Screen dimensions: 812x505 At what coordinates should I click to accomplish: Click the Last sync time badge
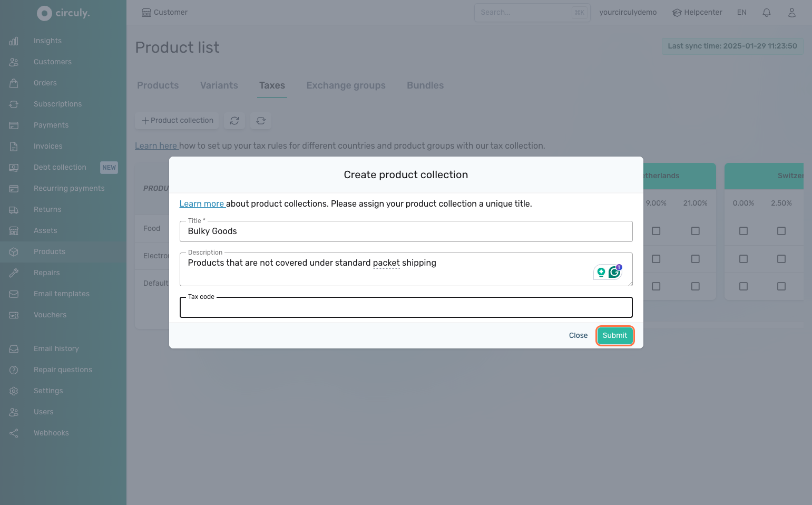coord(732,46)
